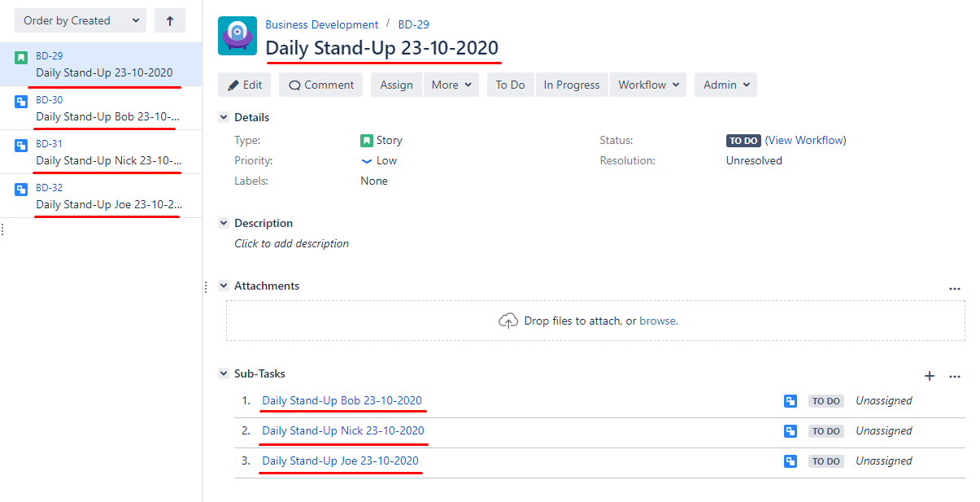The image size is (980, 502).
Task: Open the Sub-Tasks ellipsis options menu
Action: 955,377
